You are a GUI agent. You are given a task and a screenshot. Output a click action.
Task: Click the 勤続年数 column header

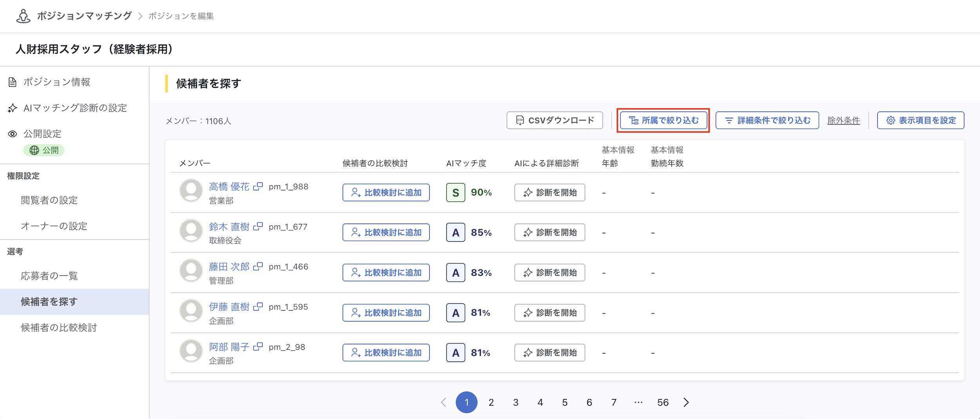(667, 163)
